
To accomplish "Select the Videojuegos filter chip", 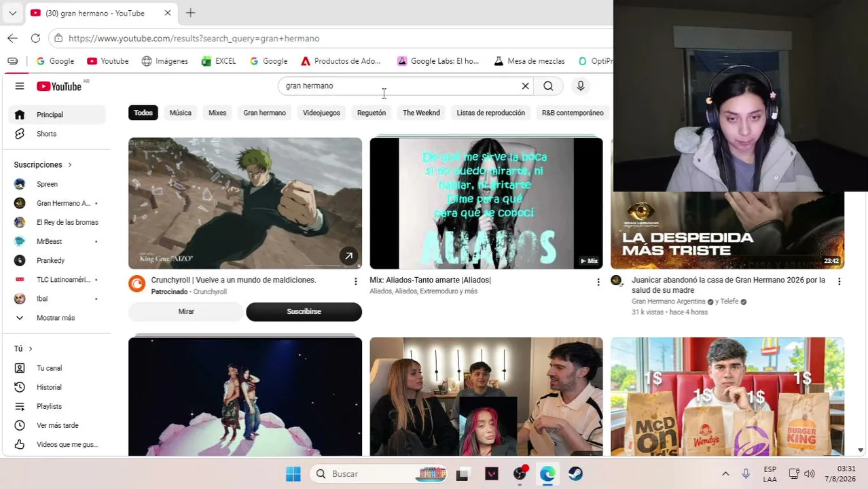I will [321, 113].
